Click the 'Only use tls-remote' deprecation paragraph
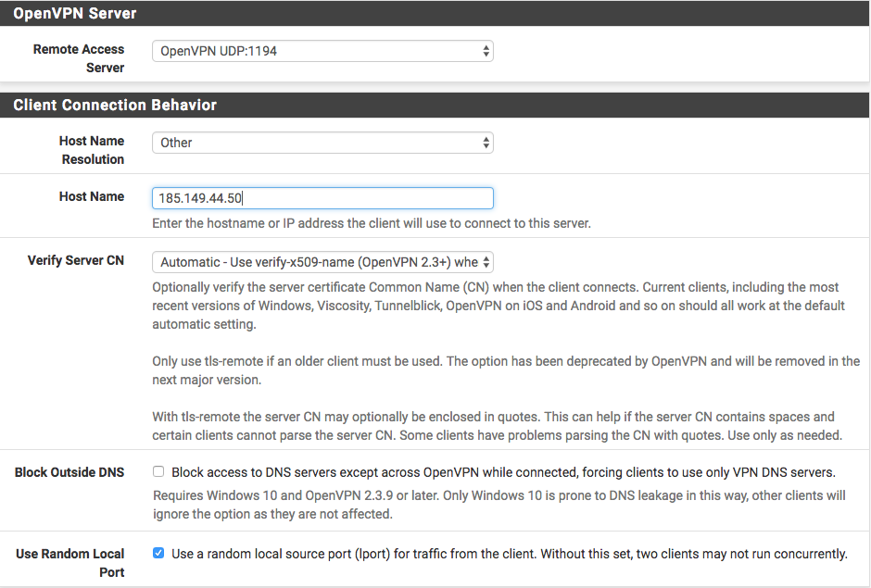871x588 pixels. tap(505, 370)
